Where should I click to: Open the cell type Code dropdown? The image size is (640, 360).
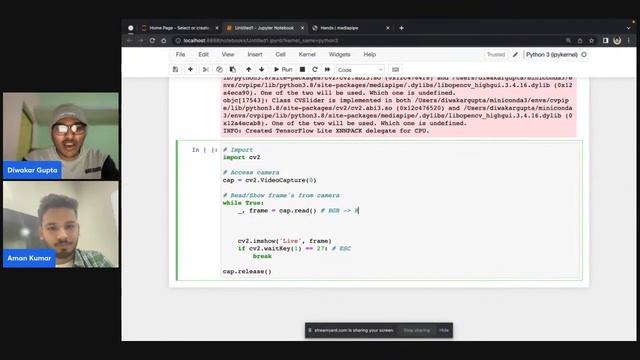360,70
